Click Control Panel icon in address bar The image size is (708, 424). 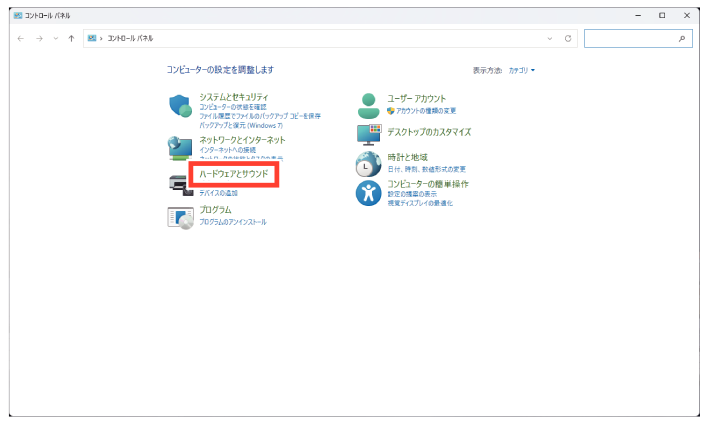click(x=92, y=38)
